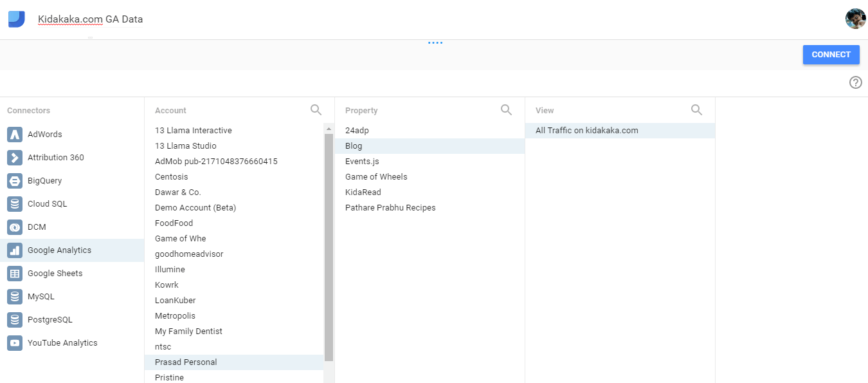Choose the My Family Dentist account

(x=234, y=332)
